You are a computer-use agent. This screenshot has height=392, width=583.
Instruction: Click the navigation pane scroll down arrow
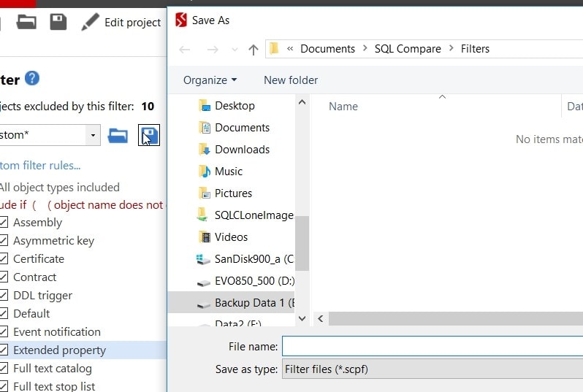(x=302, y=318)
